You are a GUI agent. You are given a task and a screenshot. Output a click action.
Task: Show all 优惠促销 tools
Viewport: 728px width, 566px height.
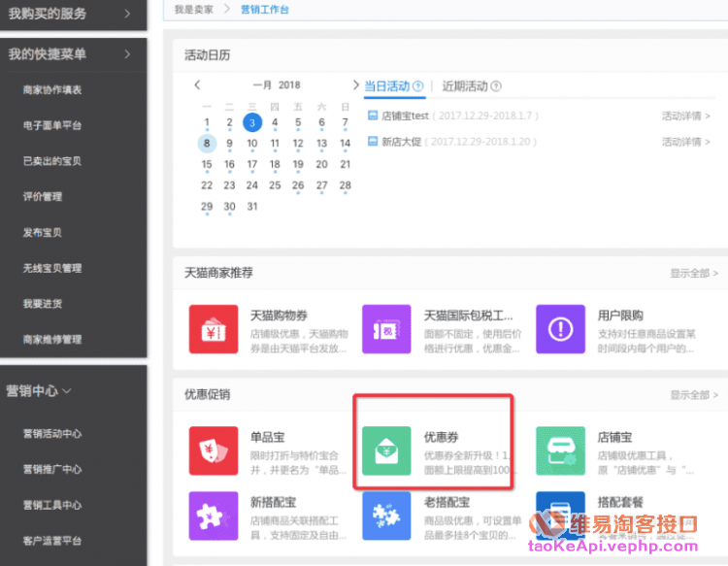694,395
